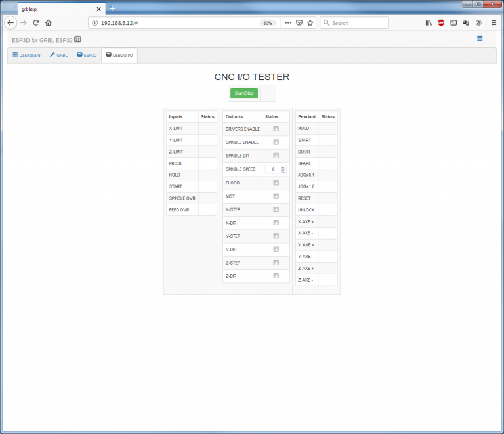Save page to Pocket icon
This screenshot has width=504, height=434.
tap(299, 23)
